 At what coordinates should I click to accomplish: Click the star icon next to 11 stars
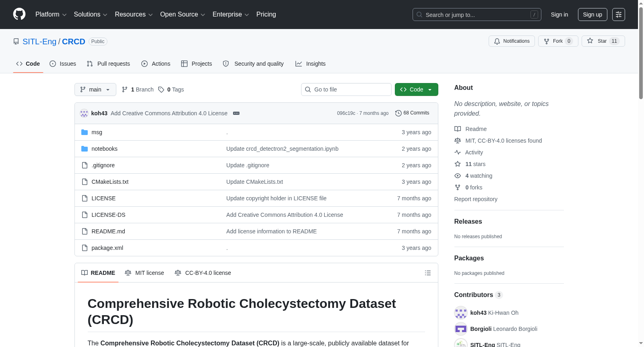pos(458,164)
